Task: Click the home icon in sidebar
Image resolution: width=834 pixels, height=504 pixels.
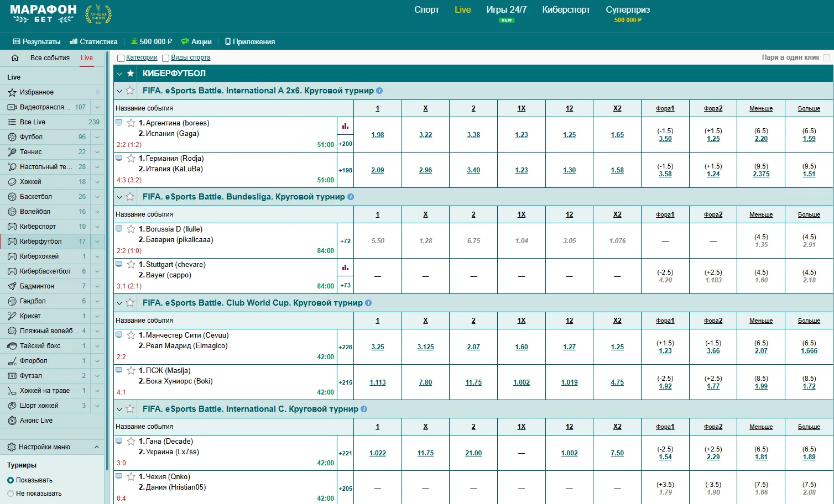Action: click(15, 58)
